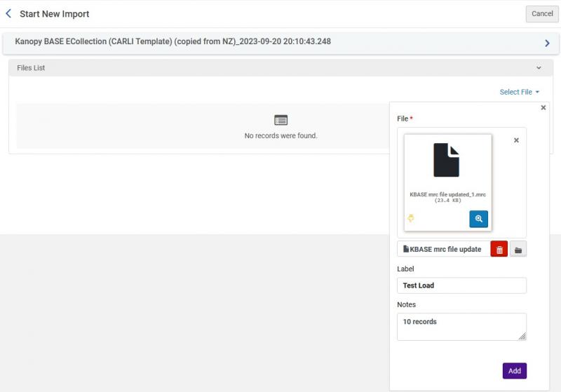The height and width of the screenshot is (392, 561).
Task: Click the Cancel button
Action: (x=541, y=14)
